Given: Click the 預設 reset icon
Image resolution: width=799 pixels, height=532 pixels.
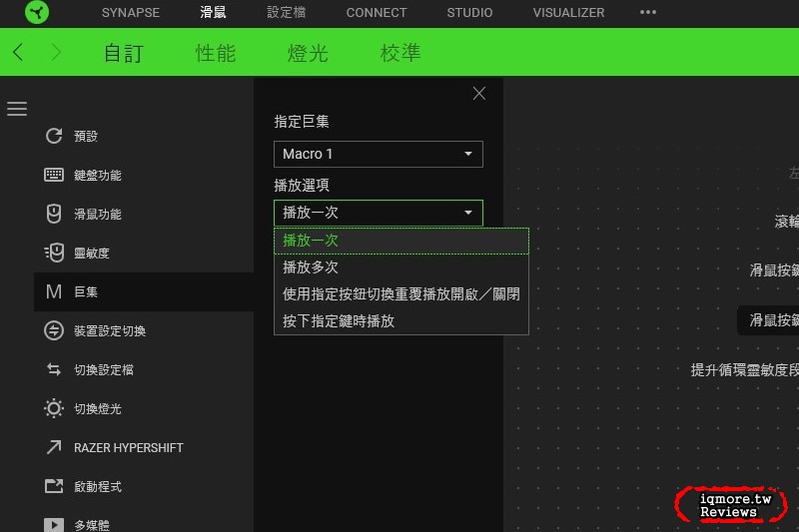Looking at the screenshot, I should [54, 136].
